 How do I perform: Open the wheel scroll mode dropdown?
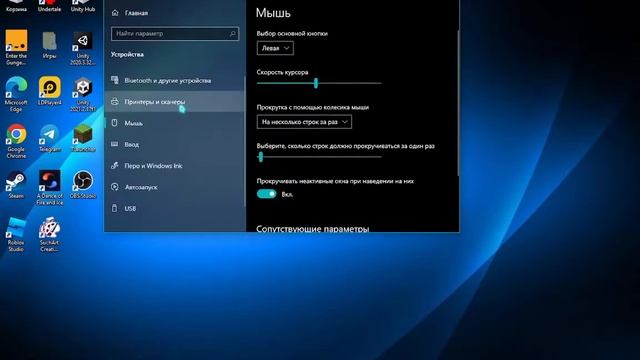click(304, 122)
